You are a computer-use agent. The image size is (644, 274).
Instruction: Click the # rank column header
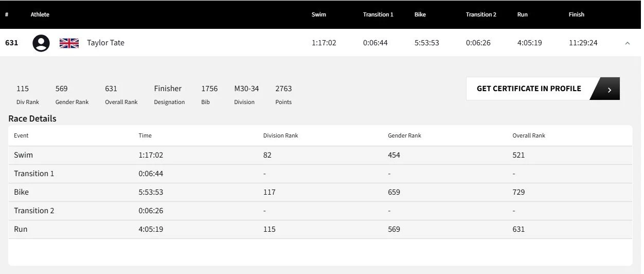(7, 14)
